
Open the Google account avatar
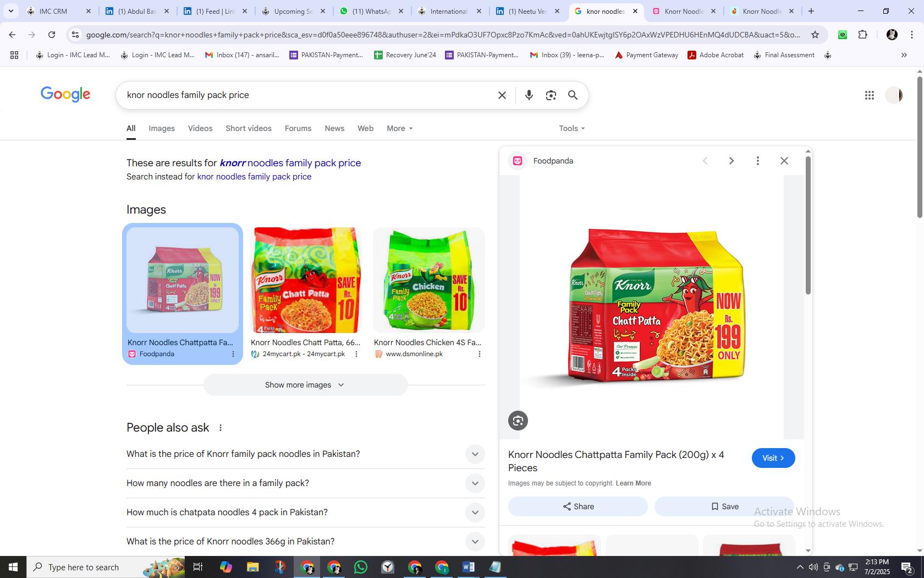pos(894,95)
